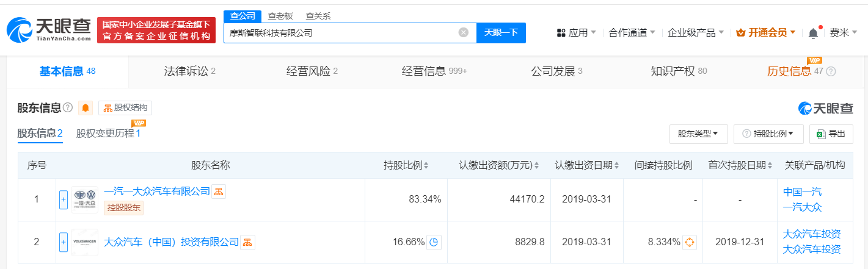This screenshot has height=269, width=868.
Task: Open the 中国一汽 related link
Action: [x=802, y=192]
